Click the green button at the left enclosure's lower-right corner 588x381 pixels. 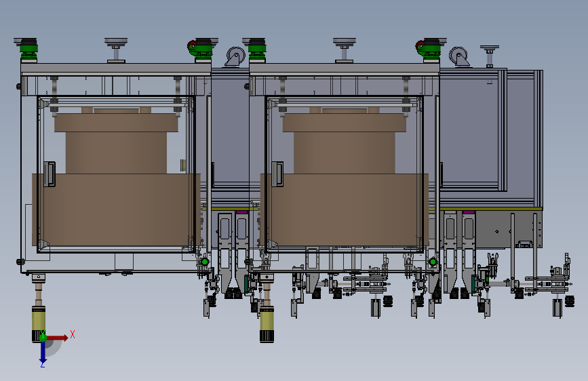point(205,262)
